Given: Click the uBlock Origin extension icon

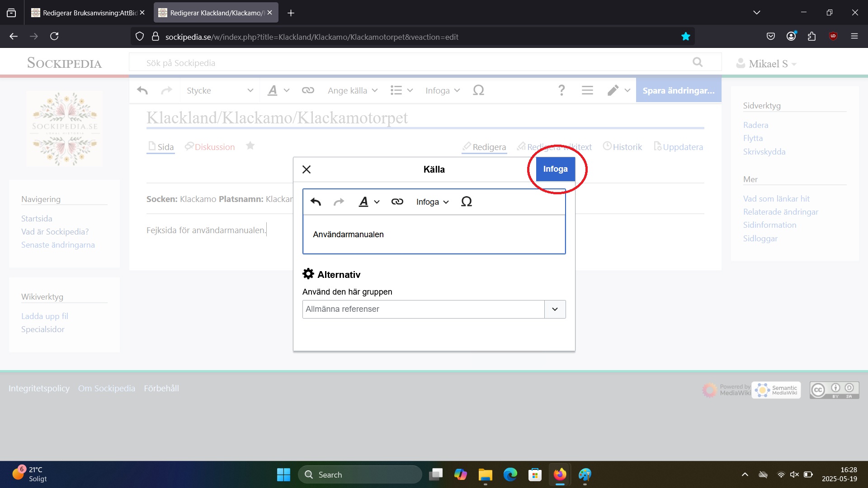Looking at the screenshot, I should pos(833,37).
